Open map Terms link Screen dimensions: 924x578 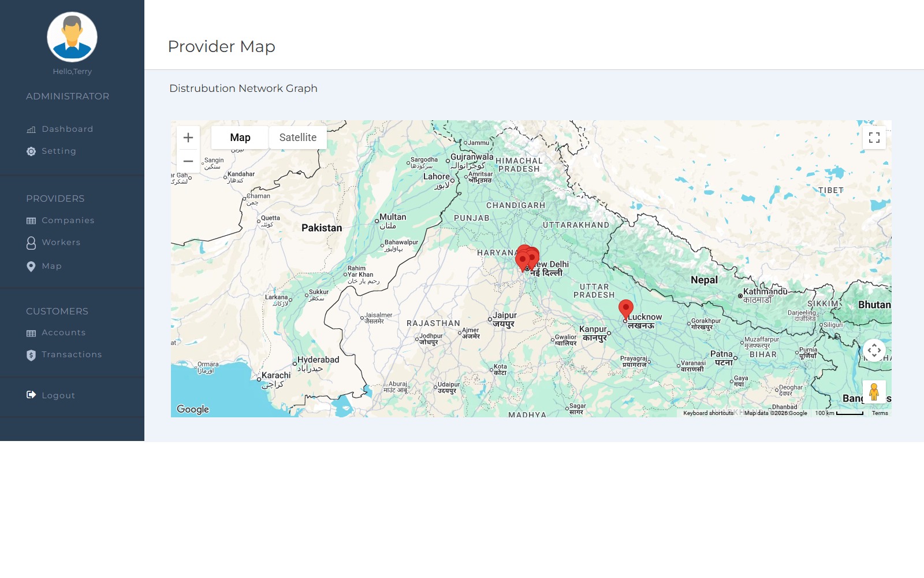pos(880,413)
